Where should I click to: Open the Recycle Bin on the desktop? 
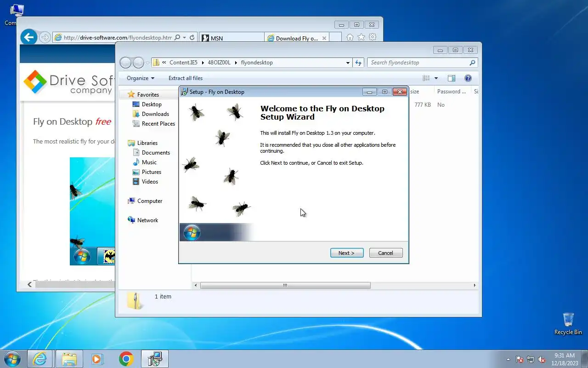click(x=568, y=324)
